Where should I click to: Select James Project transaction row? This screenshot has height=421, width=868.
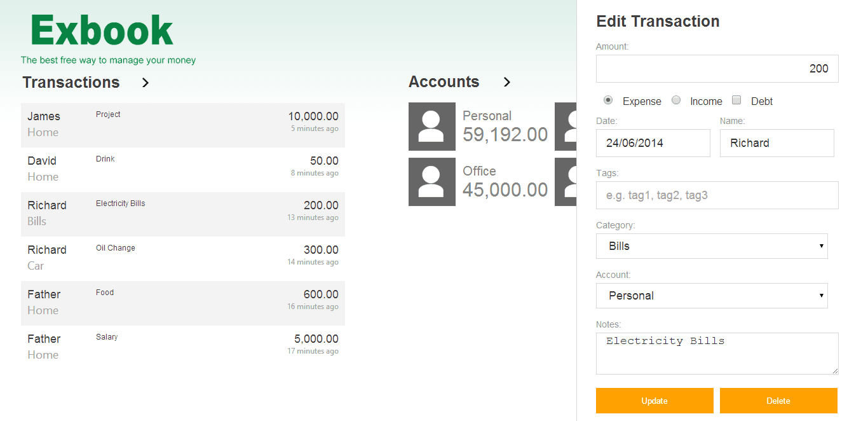pos(183,125)
